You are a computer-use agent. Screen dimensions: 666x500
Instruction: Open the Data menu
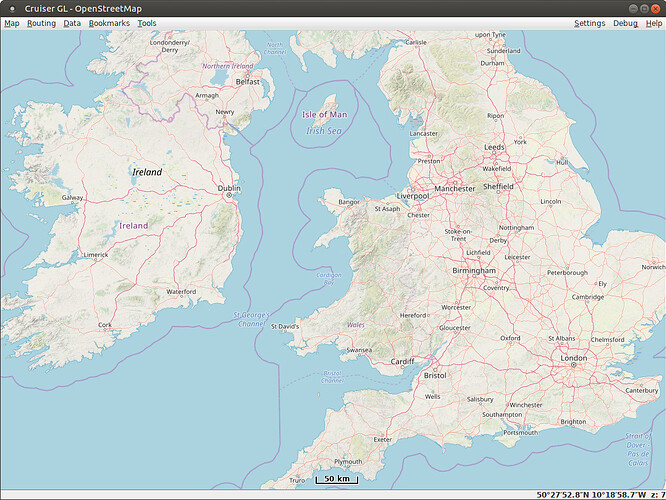tap(72, 23)
